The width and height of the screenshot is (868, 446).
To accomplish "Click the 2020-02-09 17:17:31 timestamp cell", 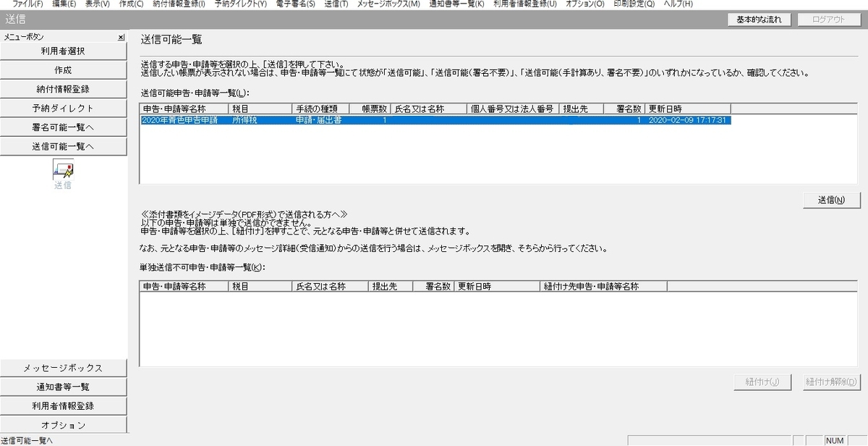I will (688, 120).
